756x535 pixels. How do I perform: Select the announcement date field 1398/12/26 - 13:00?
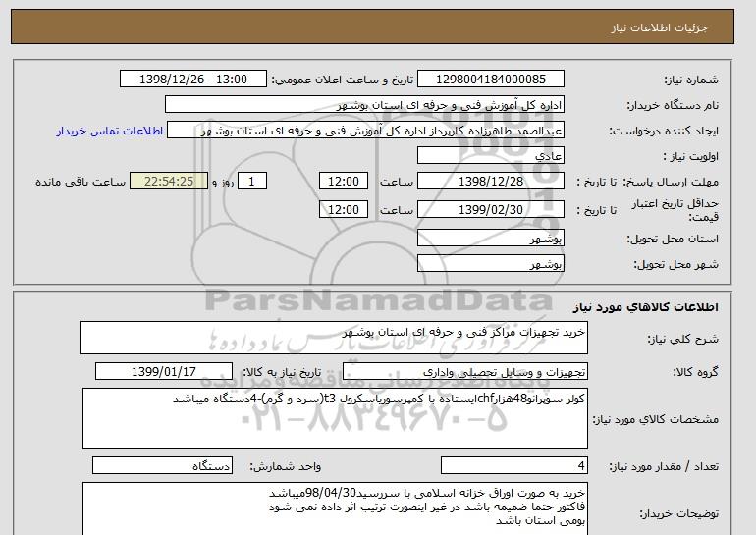point(192,80)
